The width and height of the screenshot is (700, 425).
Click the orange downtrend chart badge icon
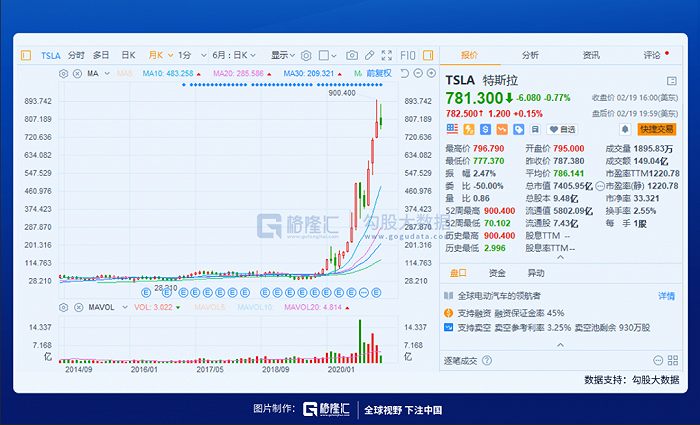[x=502, y=129]
